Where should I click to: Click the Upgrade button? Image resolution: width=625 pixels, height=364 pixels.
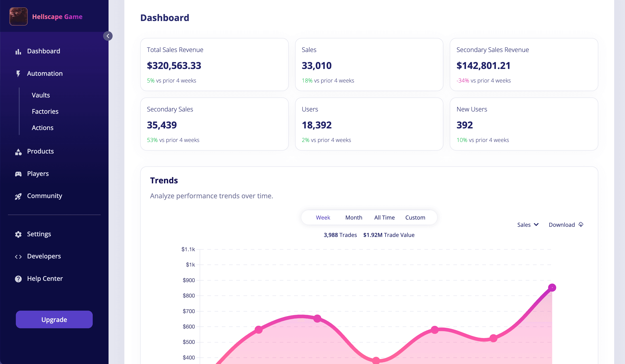pos(54,319)
